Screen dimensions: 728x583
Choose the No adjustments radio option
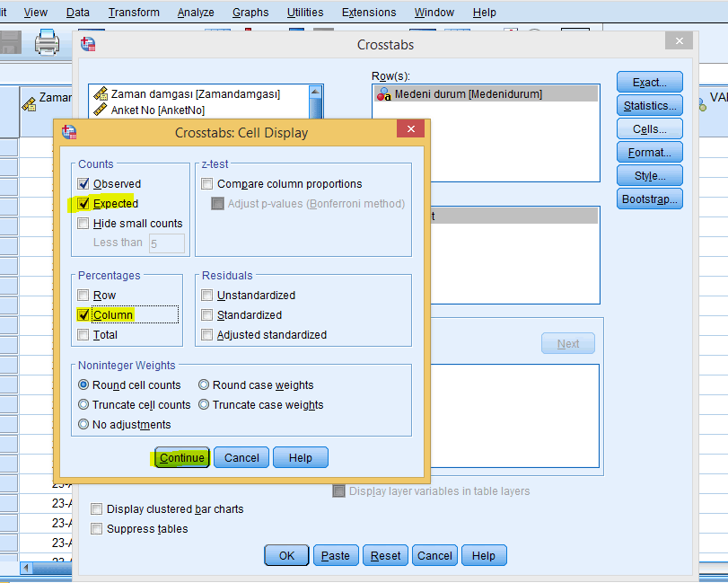84,425
